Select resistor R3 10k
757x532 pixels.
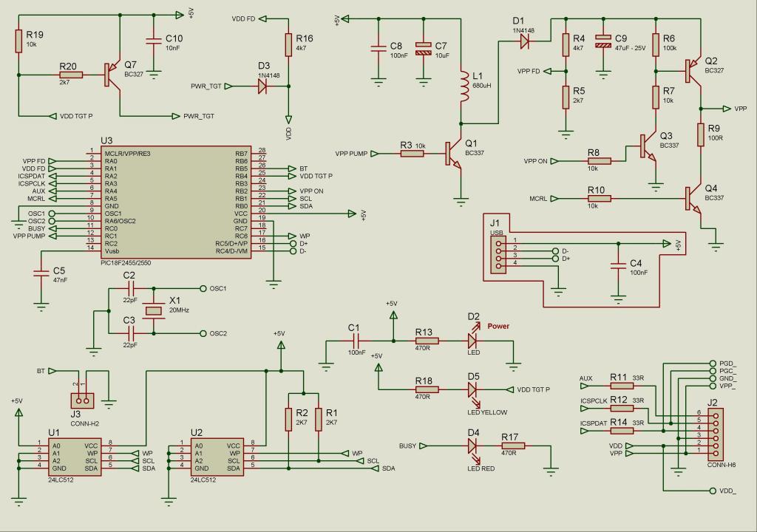(x=412, y=154)
